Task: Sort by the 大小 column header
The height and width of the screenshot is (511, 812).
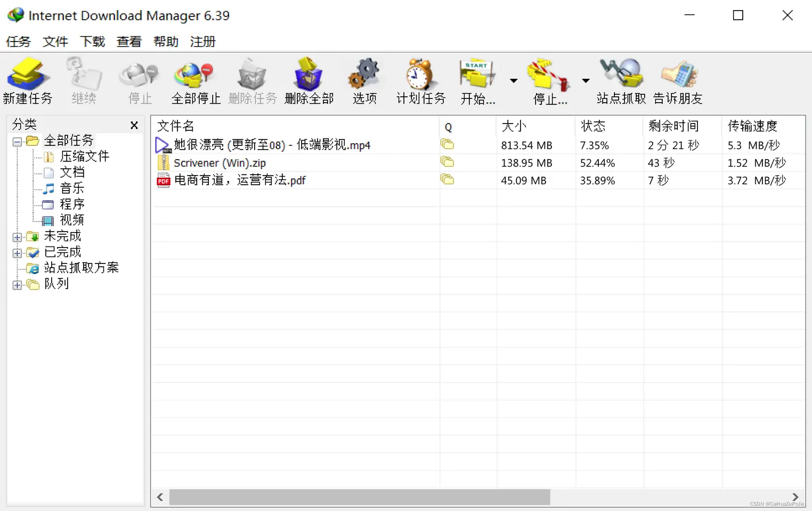Action: pyautogui.click(x=536, y=126)
